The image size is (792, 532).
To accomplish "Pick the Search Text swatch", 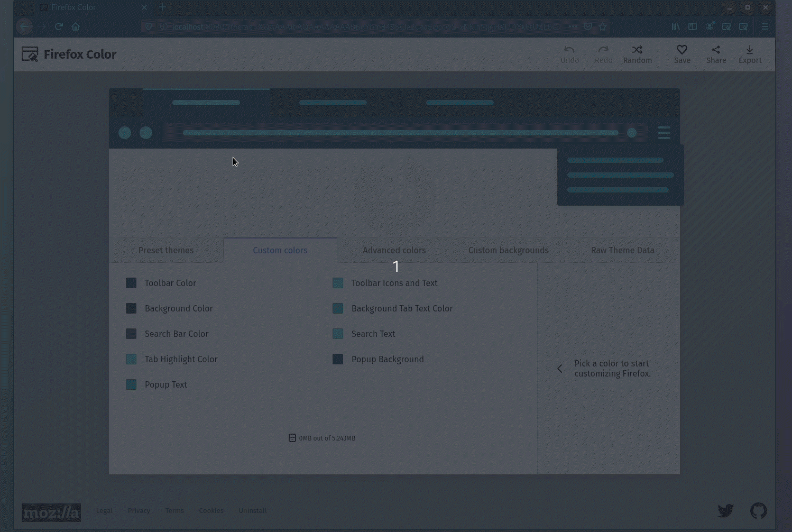I will coord(338,334).
